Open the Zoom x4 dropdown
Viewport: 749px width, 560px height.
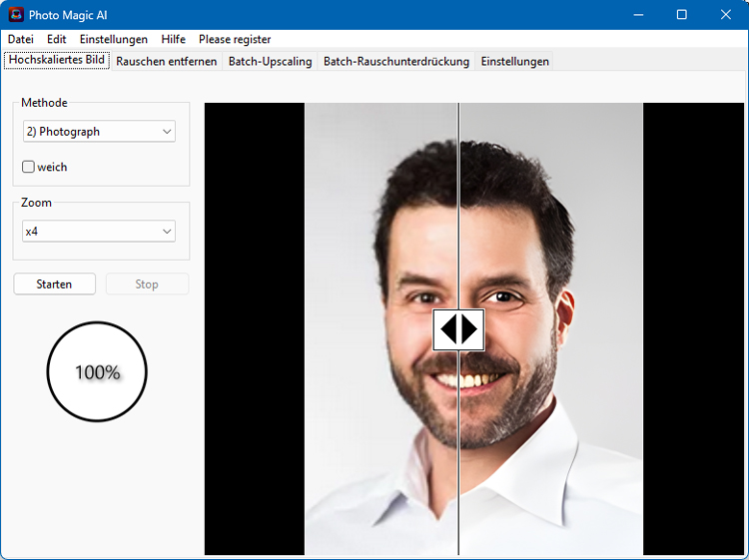(99, 232)
